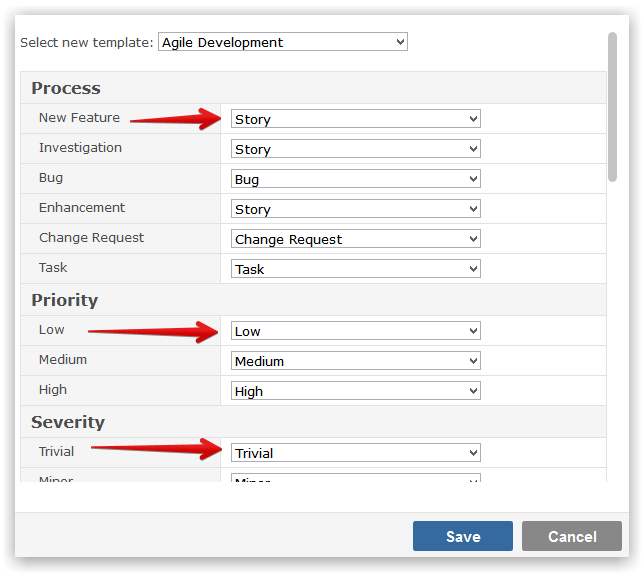The width and height of the screenshot is (644, 577).
Task: Click the Change Request row label
Action: click(x=92, y=238)
